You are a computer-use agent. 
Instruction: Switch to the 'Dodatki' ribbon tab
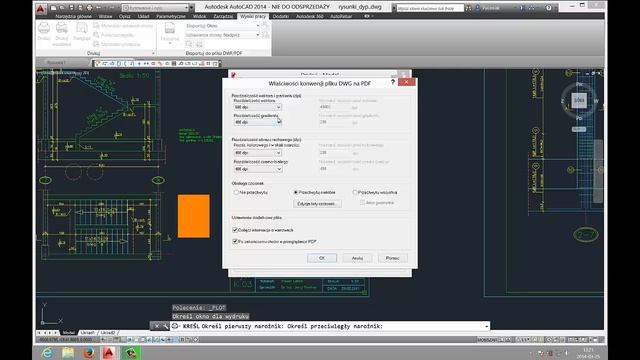[x=281, y=16]
